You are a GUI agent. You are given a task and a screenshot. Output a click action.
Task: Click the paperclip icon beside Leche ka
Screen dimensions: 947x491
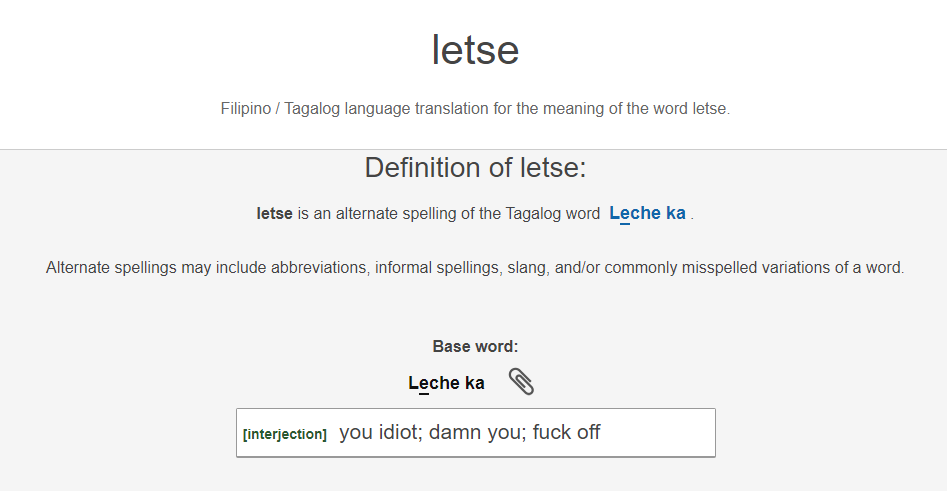(x=521, y=382)
